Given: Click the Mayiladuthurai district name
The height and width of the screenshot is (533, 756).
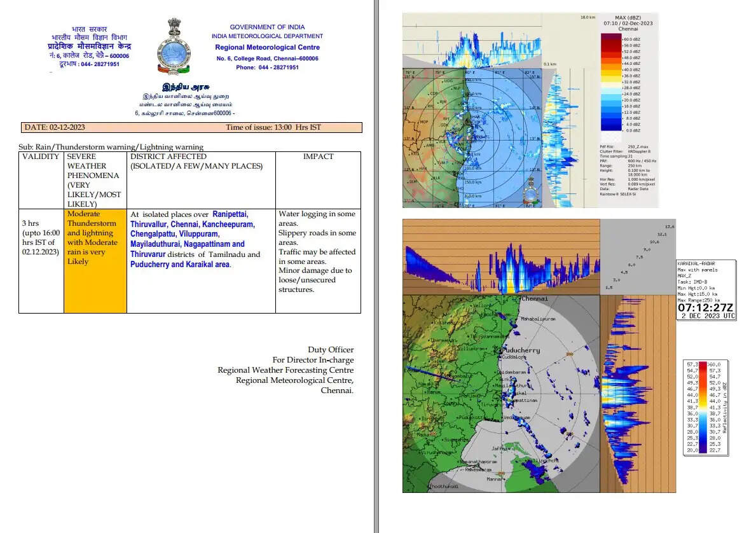Looking at the screenshot, I should pos(162,244).
